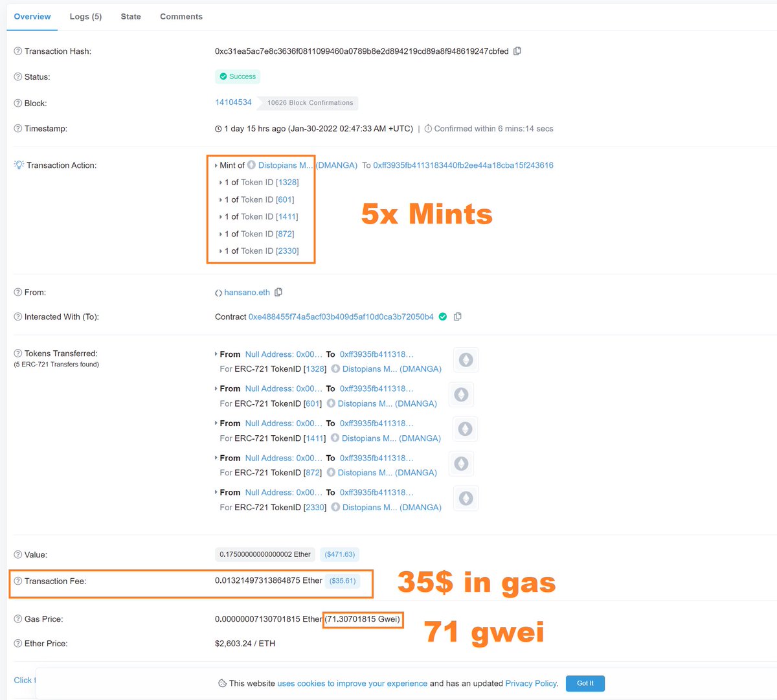Screen dimensions: 777x700
Task: Click the verified contract green checkmark
Action: tap(443, 317)
